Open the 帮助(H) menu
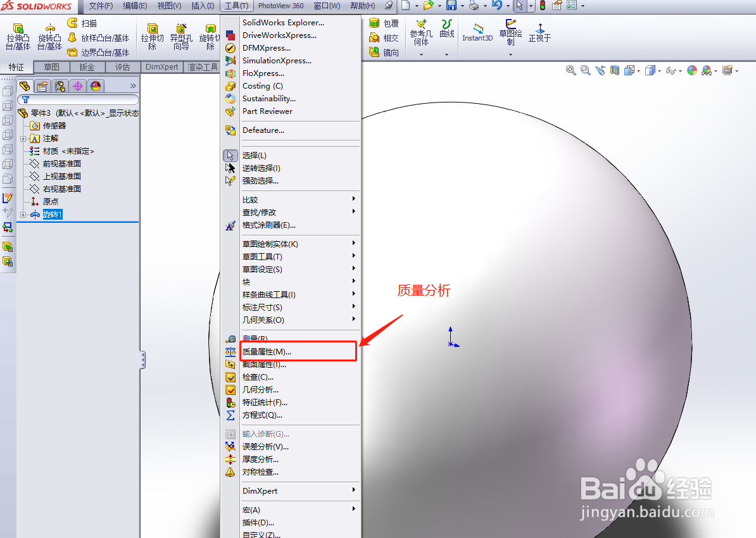756x538 pixels. pos(363,6)
